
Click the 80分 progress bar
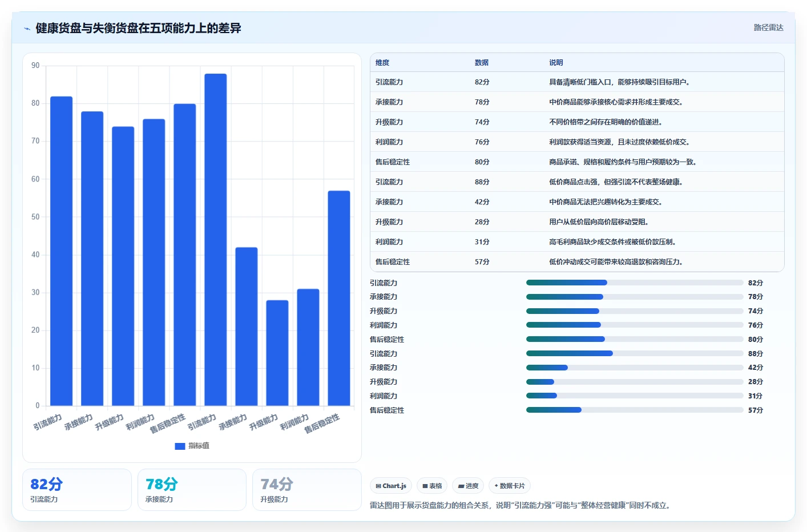pyautogui.click(x=635, y=339)
